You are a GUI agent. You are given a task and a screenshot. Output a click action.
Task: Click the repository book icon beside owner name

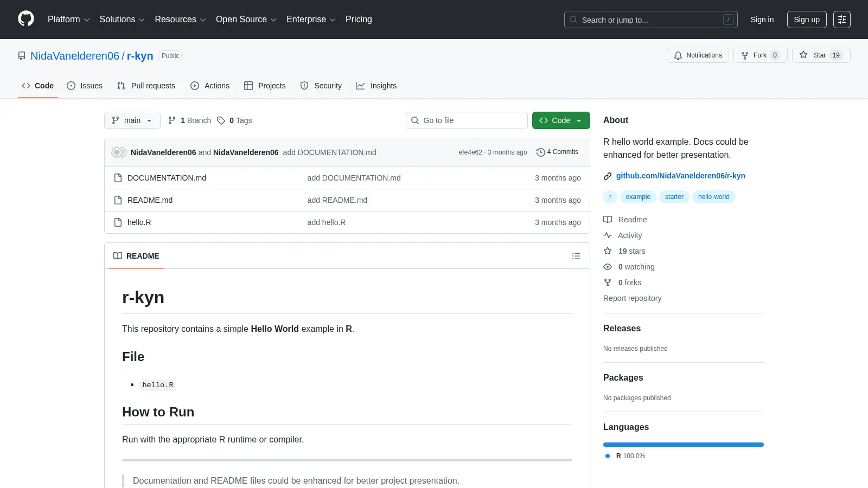pos(22,56)
